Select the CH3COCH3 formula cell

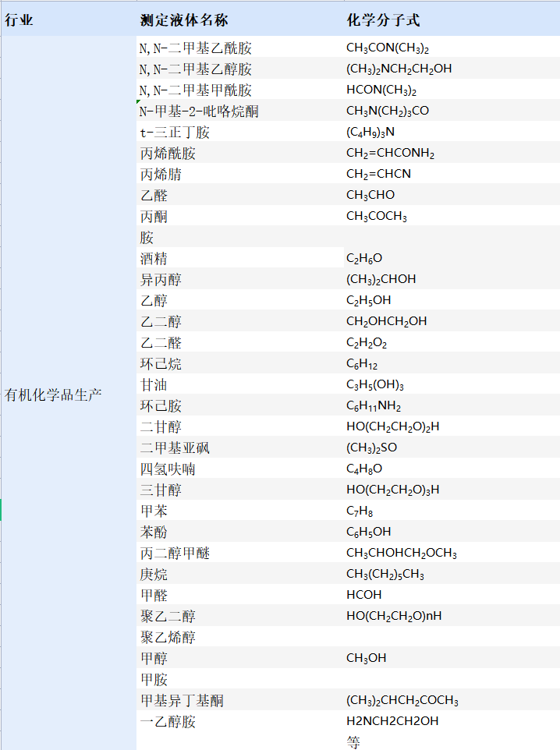click(451, 217)
